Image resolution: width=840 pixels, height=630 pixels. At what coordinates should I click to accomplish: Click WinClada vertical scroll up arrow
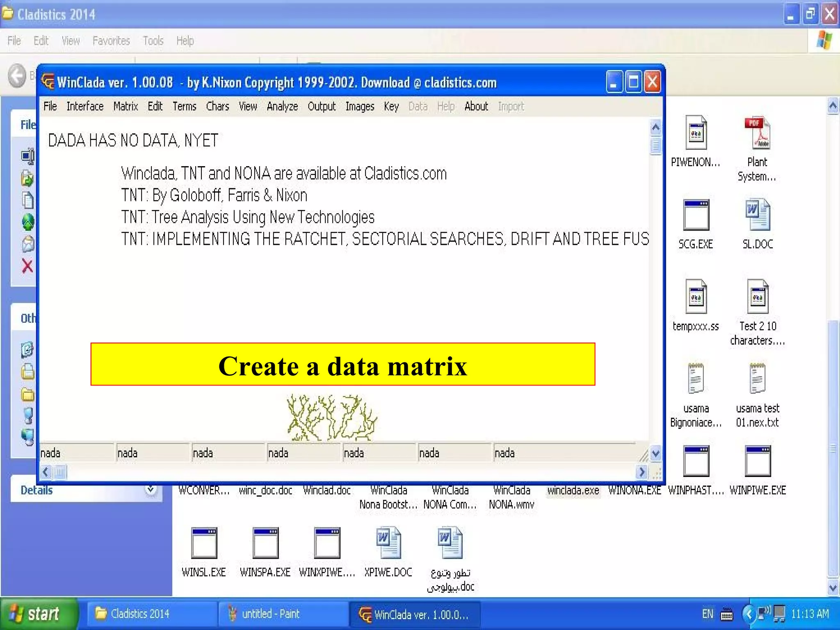click(655, 128)
